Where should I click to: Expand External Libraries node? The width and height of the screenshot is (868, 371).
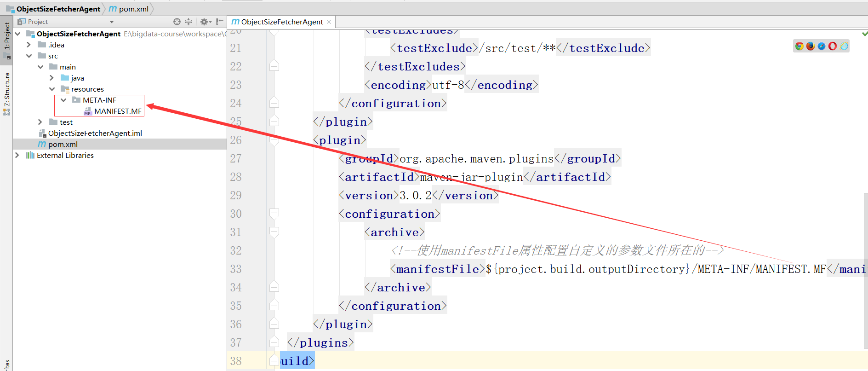point(17,155)
